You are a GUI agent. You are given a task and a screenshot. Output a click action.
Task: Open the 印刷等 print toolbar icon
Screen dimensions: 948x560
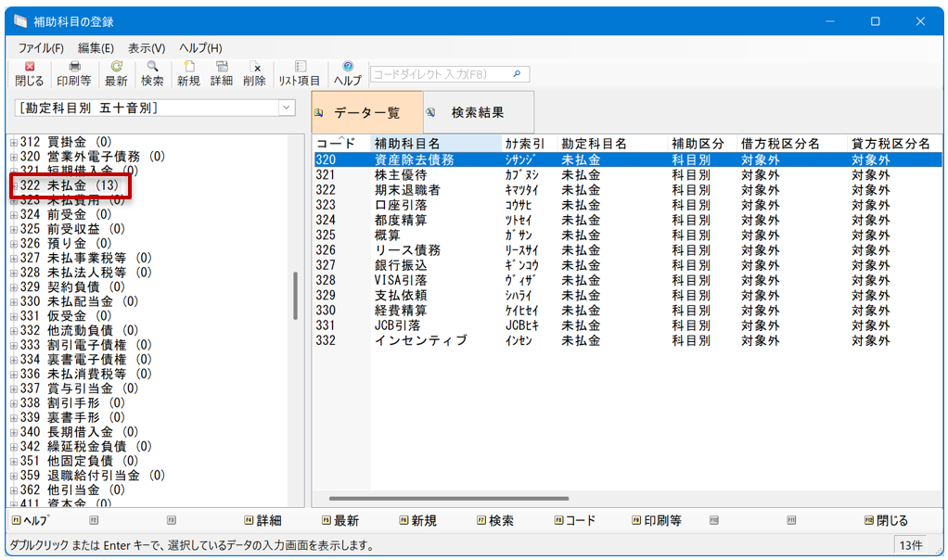pyautogui.click(x=74, y=73)
